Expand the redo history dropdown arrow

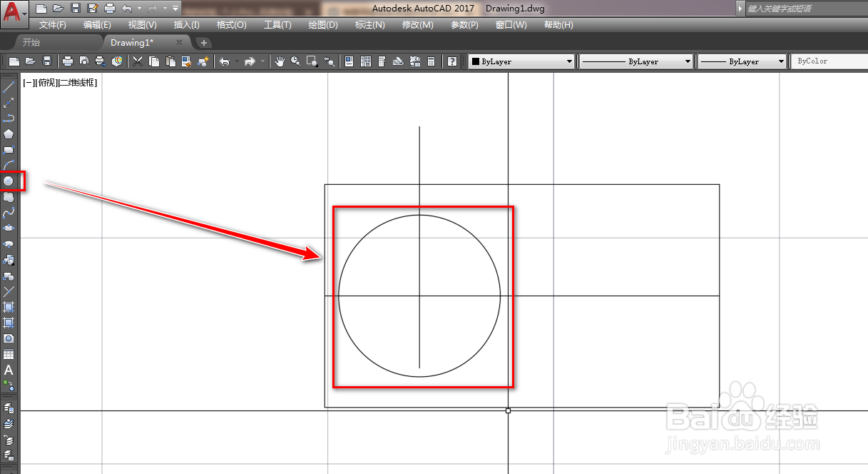point(165,9)
